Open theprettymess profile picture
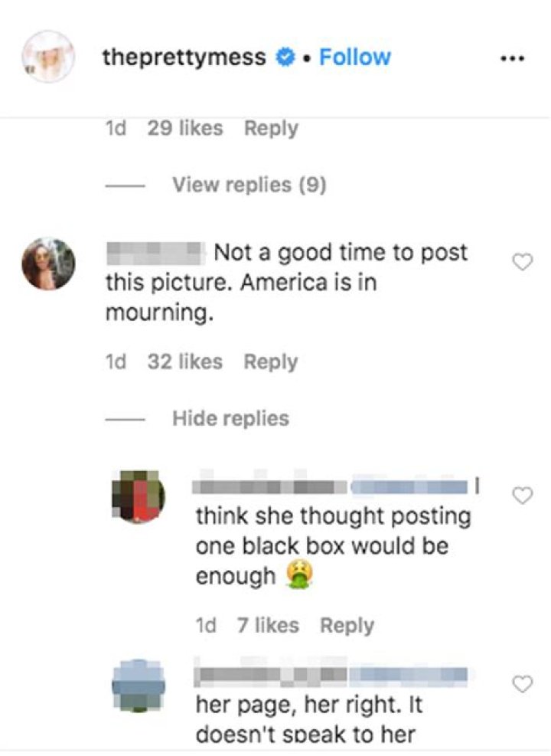Viewport: 551px width, 756px height. click(48, 57)
